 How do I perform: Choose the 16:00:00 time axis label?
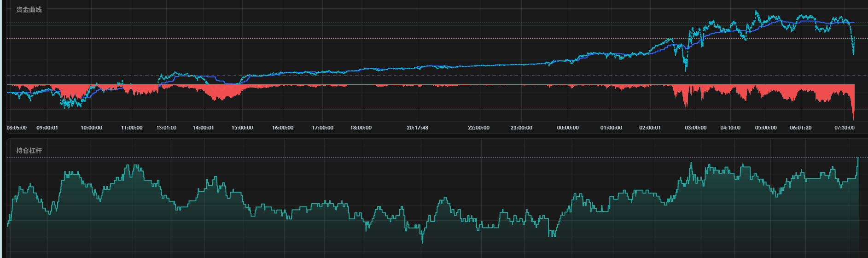click(283, 128)
